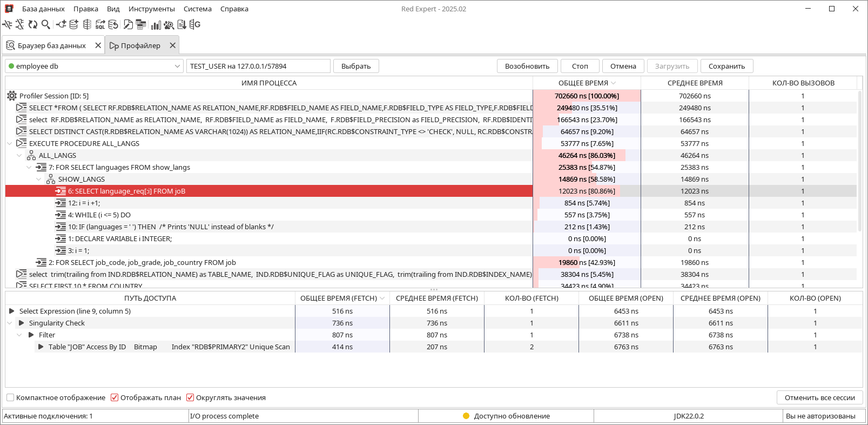
Task: Collapse the SHOW_LANGS tree node
Action: coord(39,180)
